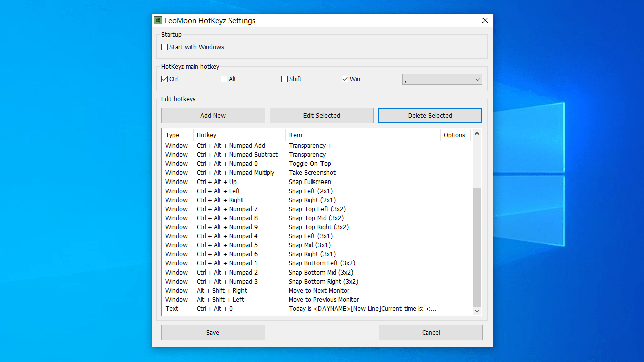
Task: Select the Snap Right (3x1) row
Action: coord(317,254)
